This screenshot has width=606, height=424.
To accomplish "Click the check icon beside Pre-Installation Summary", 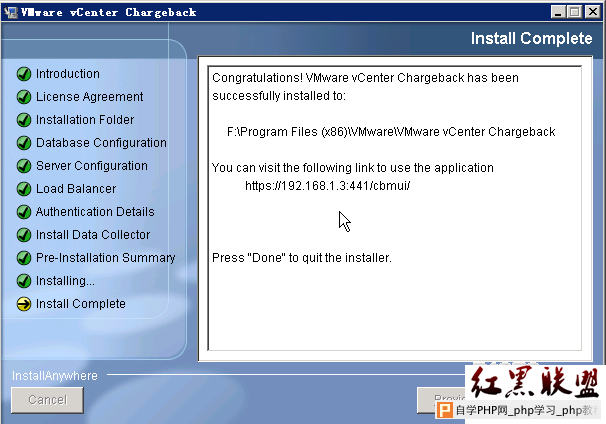I will 24,258.
